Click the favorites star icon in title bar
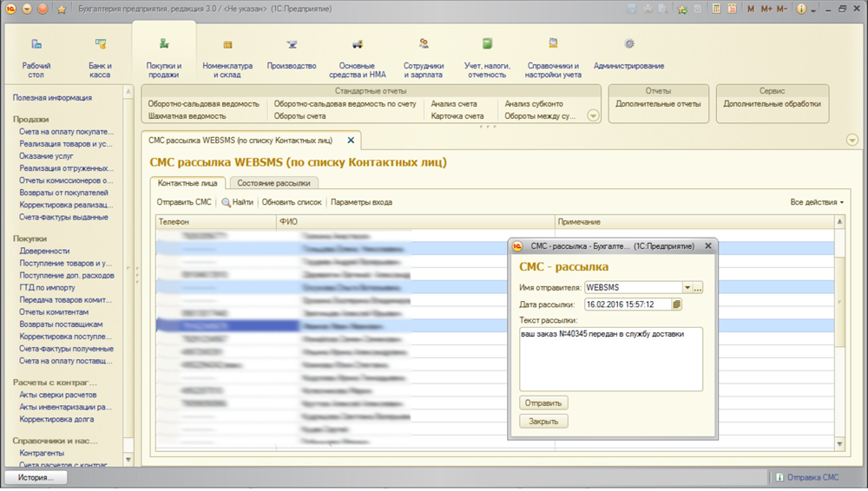Viewport: 868px width, 491px height. (x=62, y=10)
